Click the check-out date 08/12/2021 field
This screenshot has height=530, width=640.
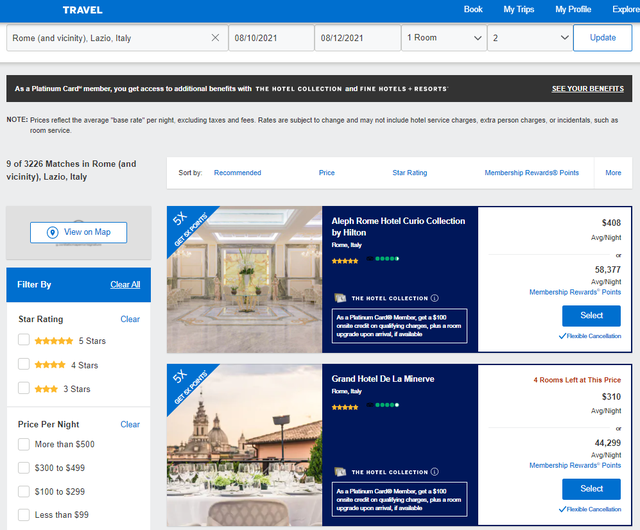point(358,38)
